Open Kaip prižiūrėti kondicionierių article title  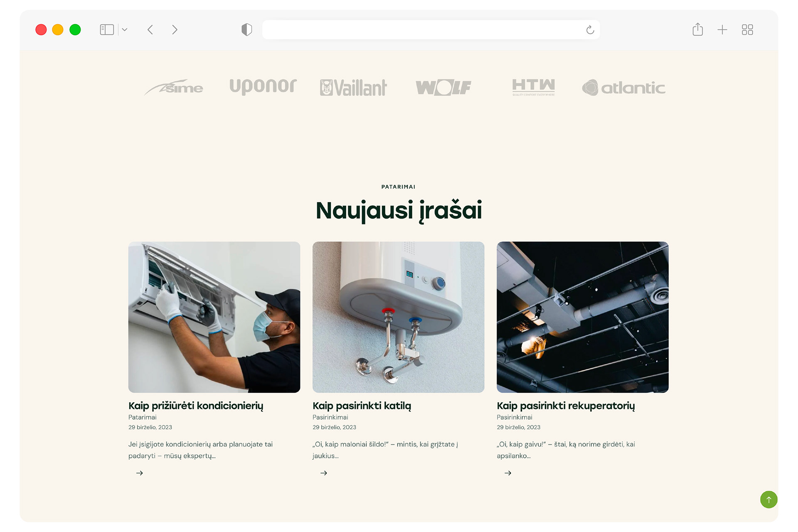pyautogui.click(x=196, y=406)
